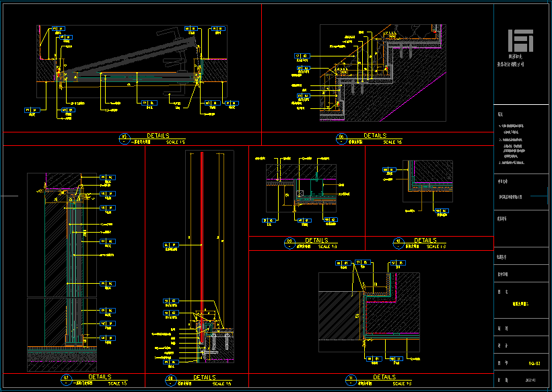
Task: Pick the detail 08 number bubble
Action: 170,381
